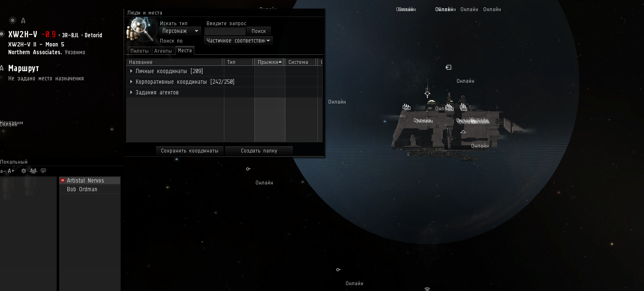Switch to the Агенты tab
The height and width of the screenshot is (291, 644).
(x=163, y=50)
